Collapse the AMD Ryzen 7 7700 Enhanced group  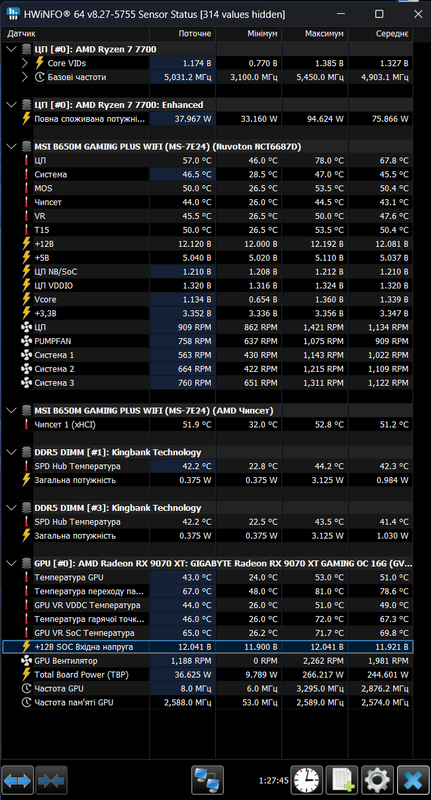click(12, 105)
